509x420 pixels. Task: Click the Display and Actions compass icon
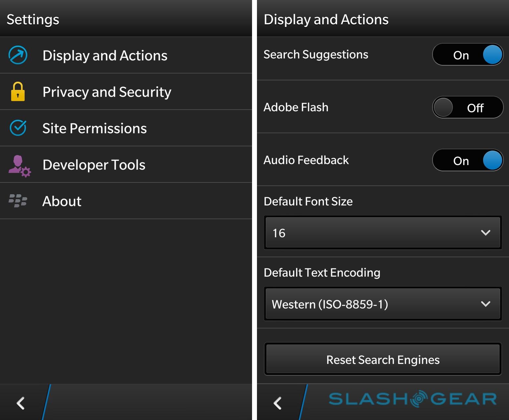coord(18,55)
